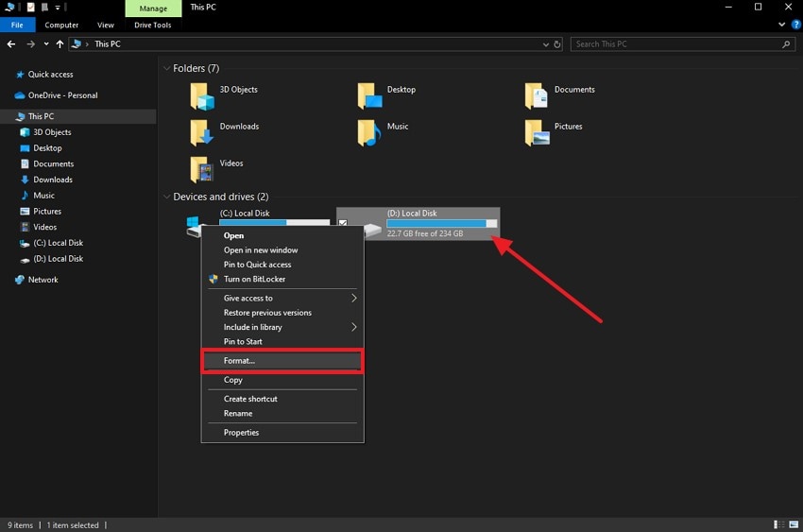Select Pin to Start
The width and height of the screenshot is (803, 532).
pyautogui.click(x=282, y=341)
